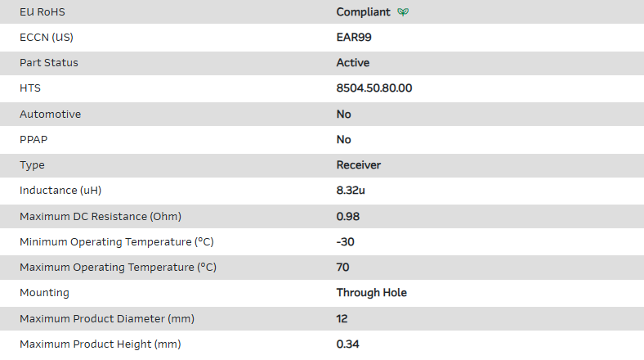Click the 8.32u inductance value

[351, 191]
